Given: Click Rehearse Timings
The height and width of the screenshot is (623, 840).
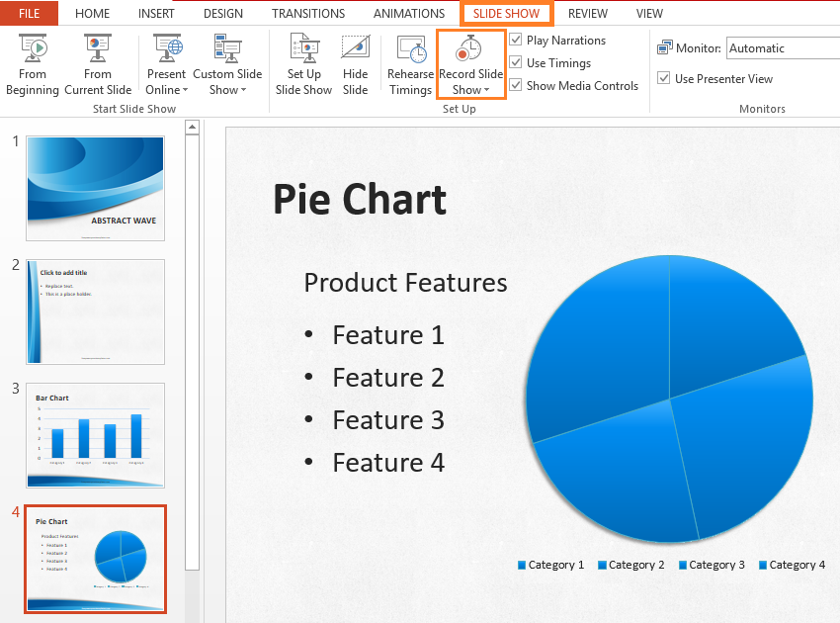Looking at the screenshot, I should 410,62.
